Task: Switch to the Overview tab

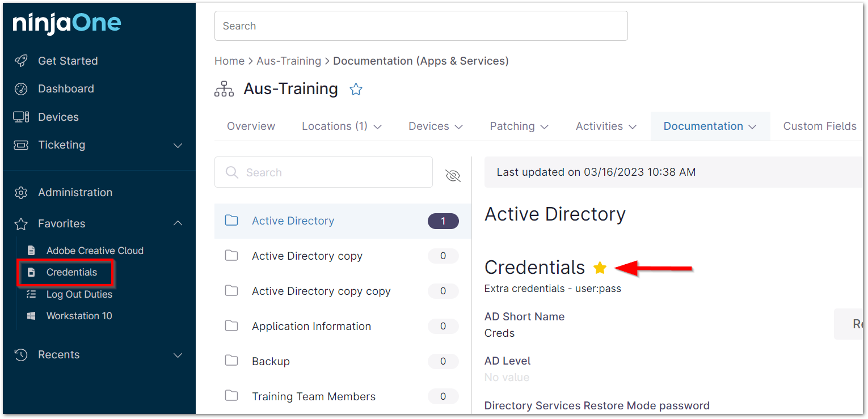Action: (x=251, y=126)
